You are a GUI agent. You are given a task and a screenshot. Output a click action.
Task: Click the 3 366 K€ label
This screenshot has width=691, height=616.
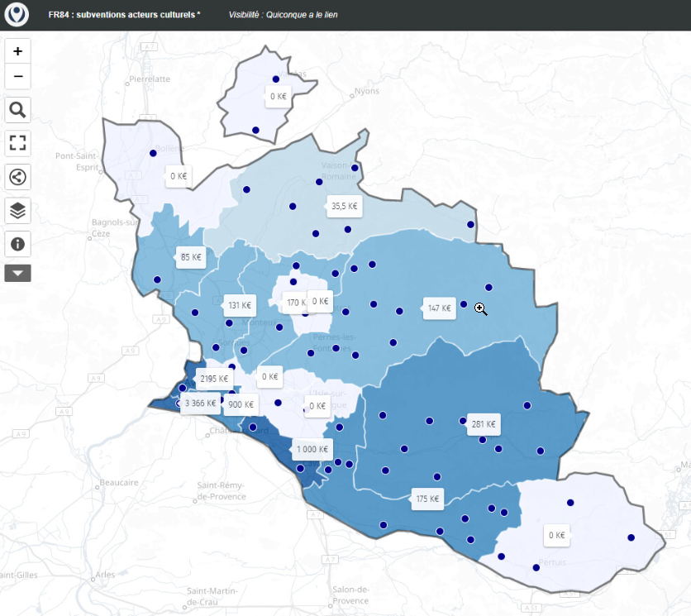pyautogui.click(x=200, y=404)
